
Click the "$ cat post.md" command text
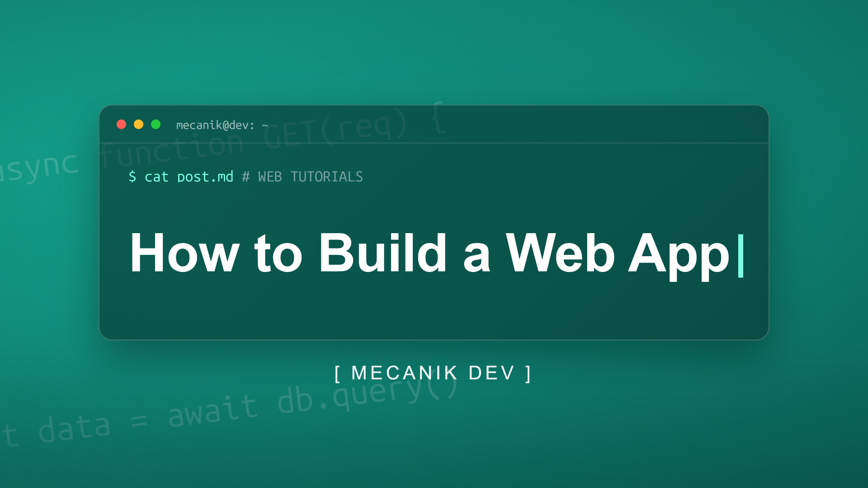point(181,177)
